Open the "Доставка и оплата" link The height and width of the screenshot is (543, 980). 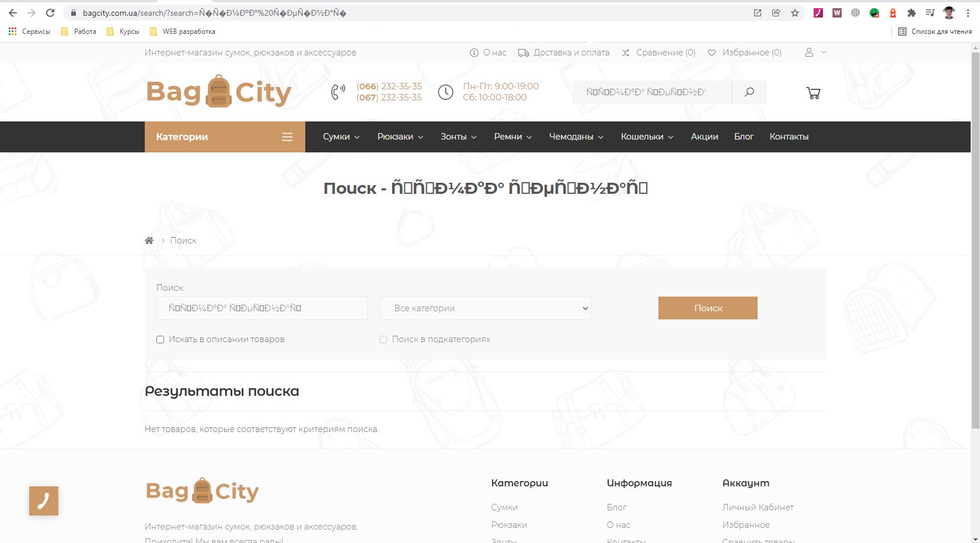coord(564,53)
